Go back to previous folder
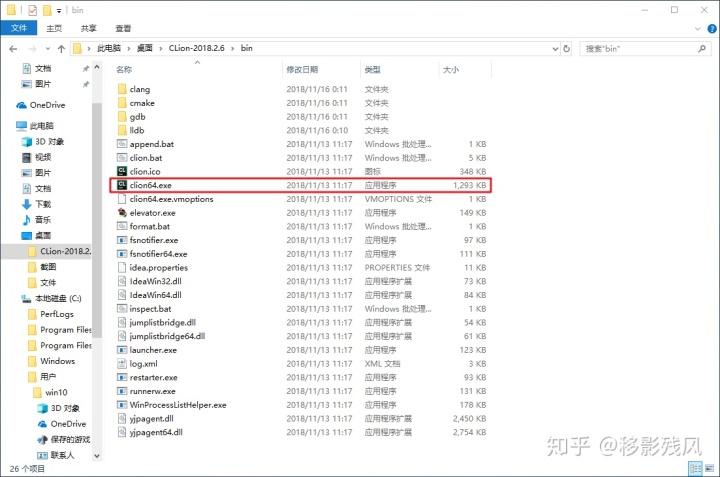 coord(13,48)
